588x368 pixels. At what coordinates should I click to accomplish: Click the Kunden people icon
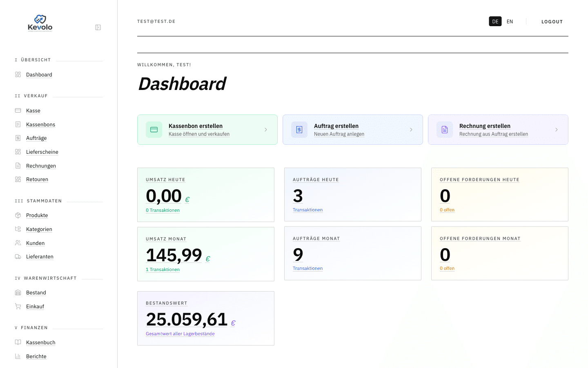click(18, 243)
